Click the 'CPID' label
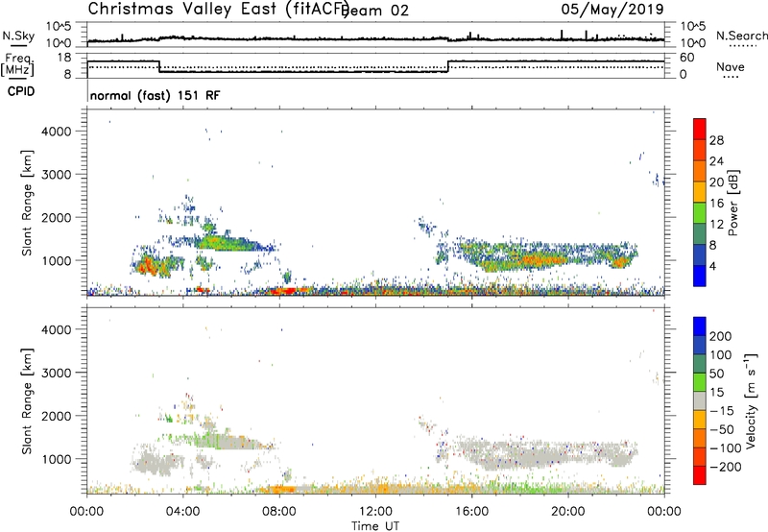Viewport: 768px width, 532px height. click(x=21, y=91)
